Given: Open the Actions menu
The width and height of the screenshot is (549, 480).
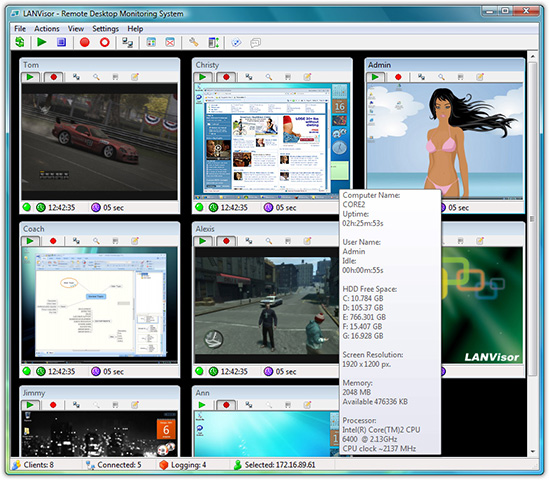Looking at the screenshot, I should click(47, 29).
